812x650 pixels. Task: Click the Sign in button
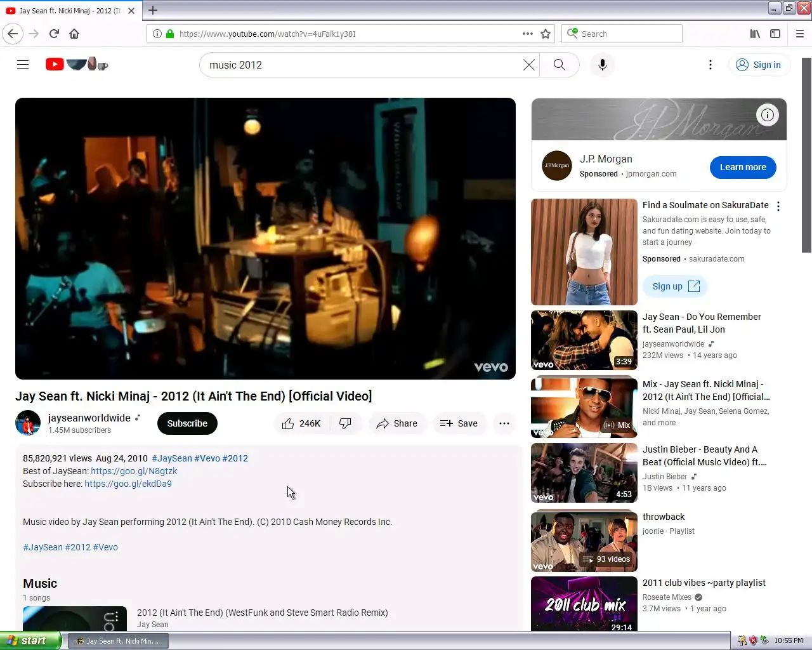tap(758, 65)
